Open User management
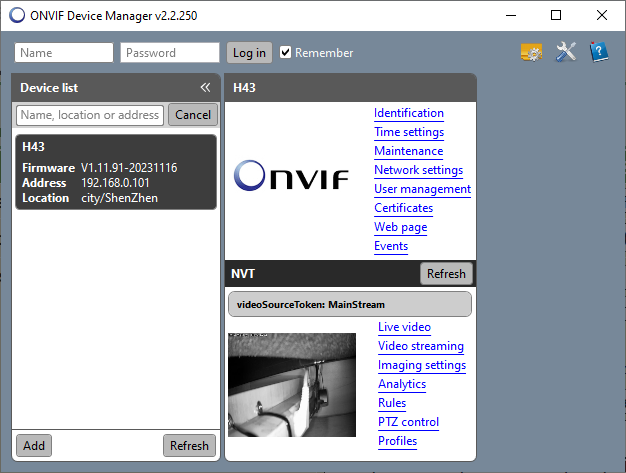 (422, 189)
